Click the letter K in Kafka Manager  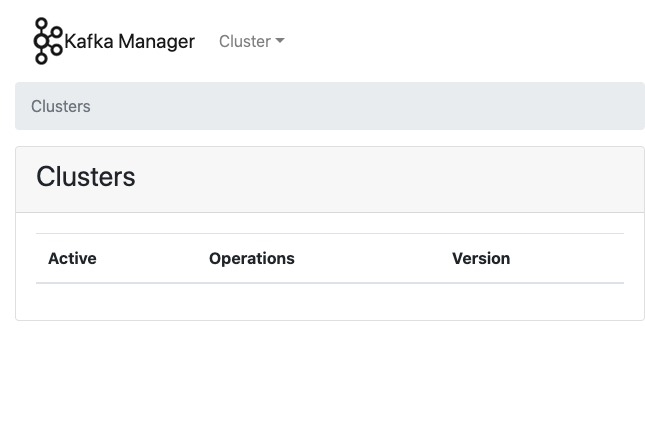71,41
